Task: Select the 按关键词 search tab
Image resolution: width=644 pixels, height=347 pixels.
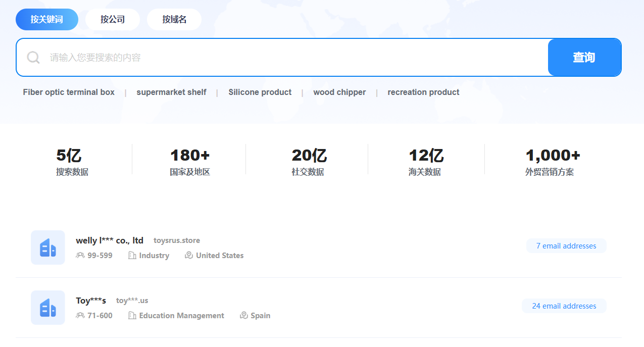Action: pos(47,20)
